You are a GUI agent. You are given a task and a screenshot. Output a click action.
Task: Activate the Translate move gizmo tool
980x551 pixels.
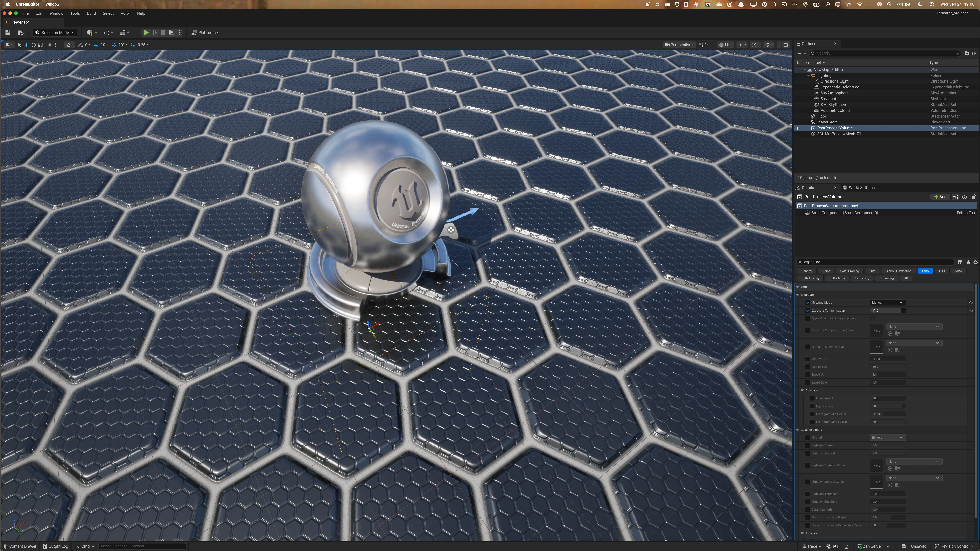coord(27,45)
